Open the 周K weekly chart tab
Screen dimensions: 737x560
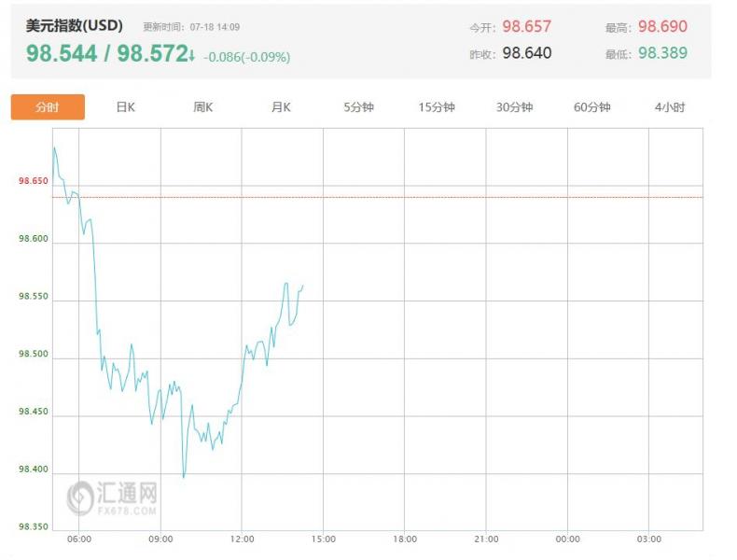203,107
